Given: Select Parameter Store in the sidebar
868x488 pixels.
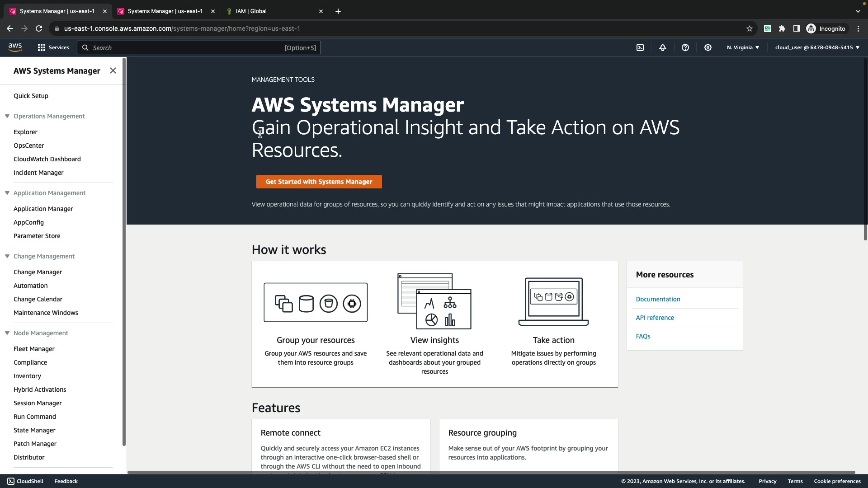Looking at the screenshot, I should coord(37,236).
